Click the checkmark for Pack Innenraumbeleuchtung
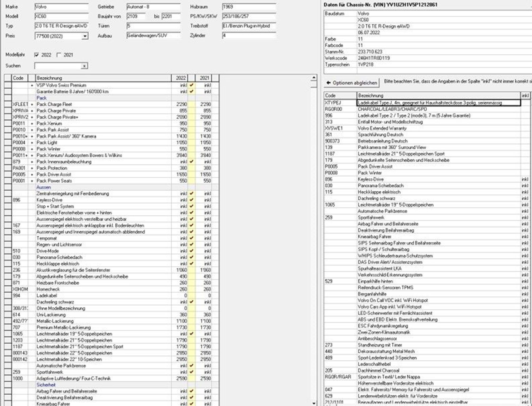The image size is (532, 406). point(192,162)
